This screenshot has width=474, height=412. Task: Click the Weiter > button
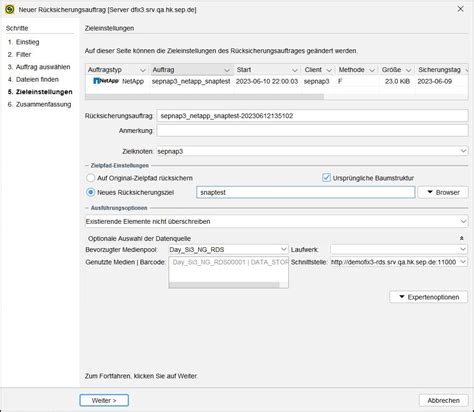104,400
